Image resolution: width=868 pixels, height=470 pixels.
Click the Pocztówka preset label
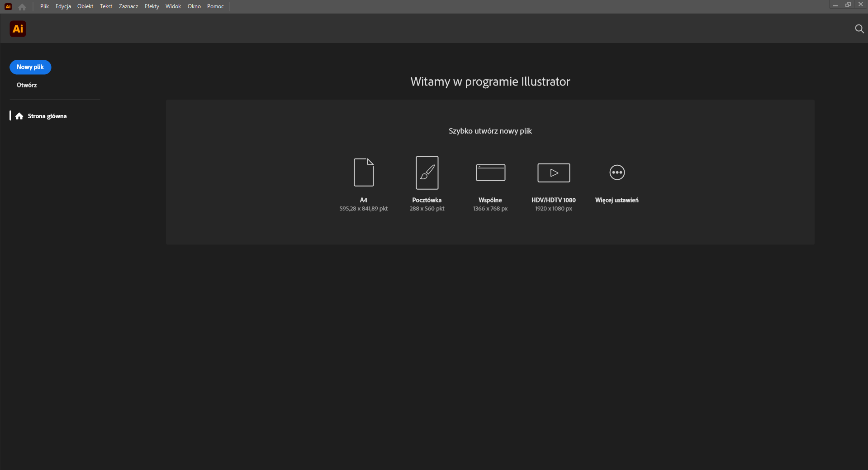point(427,200)
